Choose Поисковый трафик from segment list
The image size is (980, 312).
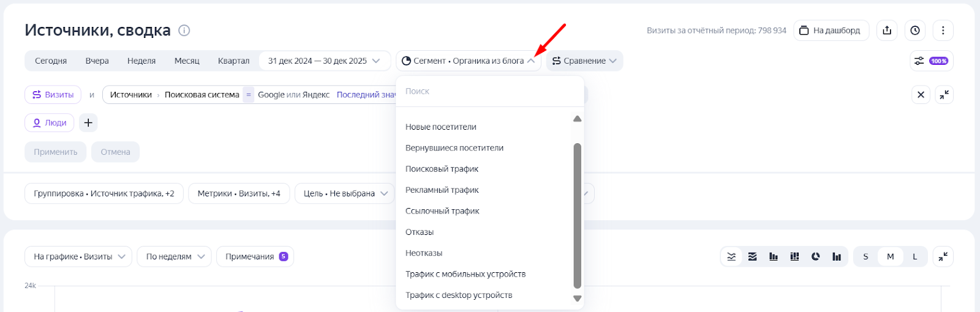point(442,169)
